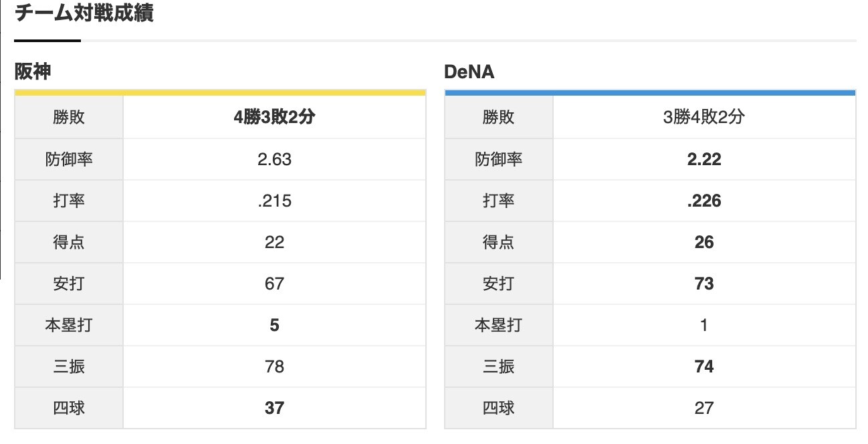868x444 pixels.
Task: Select DeNA 防御率 value 2.22
Action: [704, 160]
